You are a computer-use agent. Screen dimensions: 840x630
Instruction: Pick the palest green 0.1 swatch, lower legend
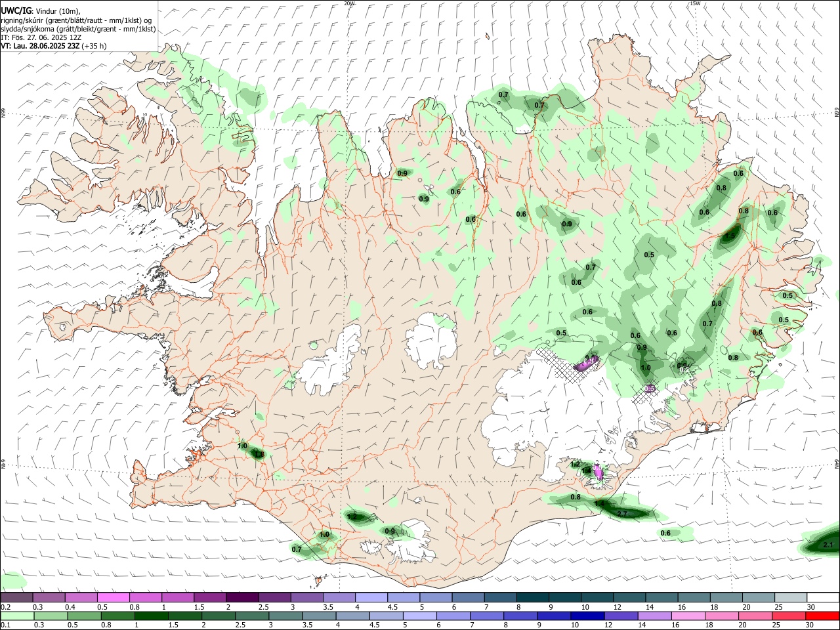point(17,616)
